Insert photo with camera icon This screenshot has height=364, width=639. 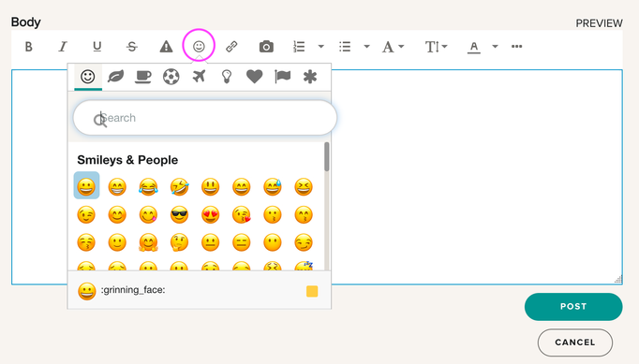pyautogui.click(x=266, y=47)
